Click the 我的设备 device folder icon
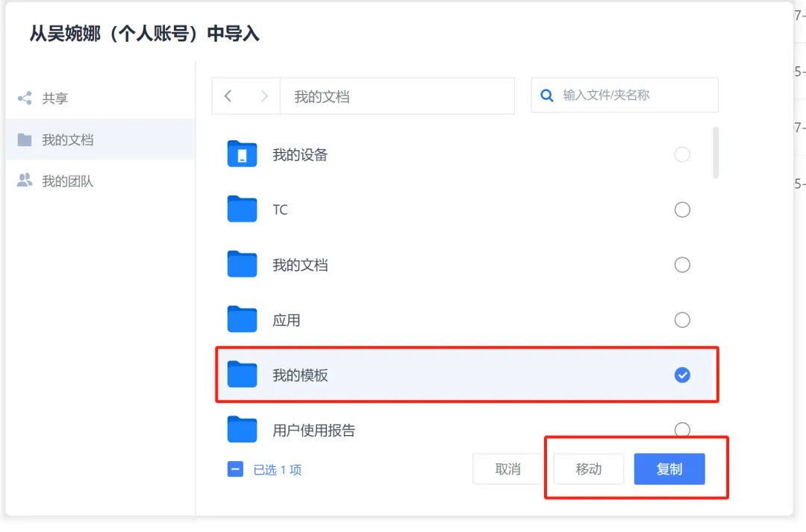Screen dimensions: 806x532 coord(242,154)
